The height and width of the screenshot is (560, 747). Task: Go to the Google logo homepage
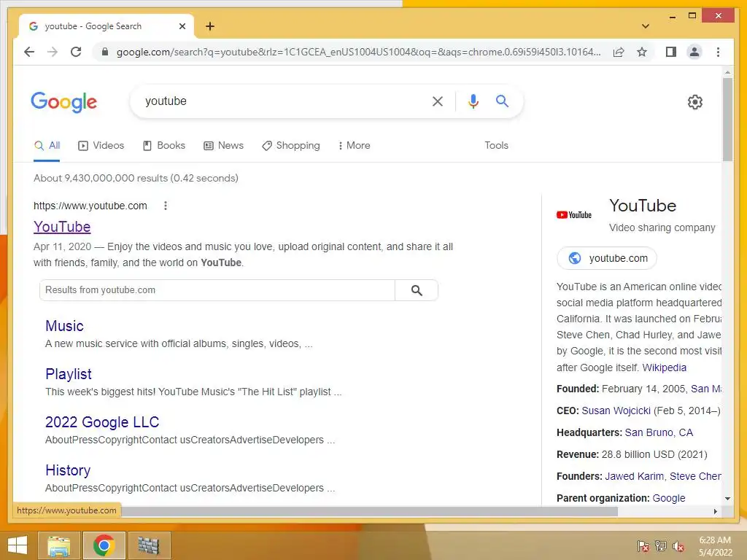(x=64, y=102)
